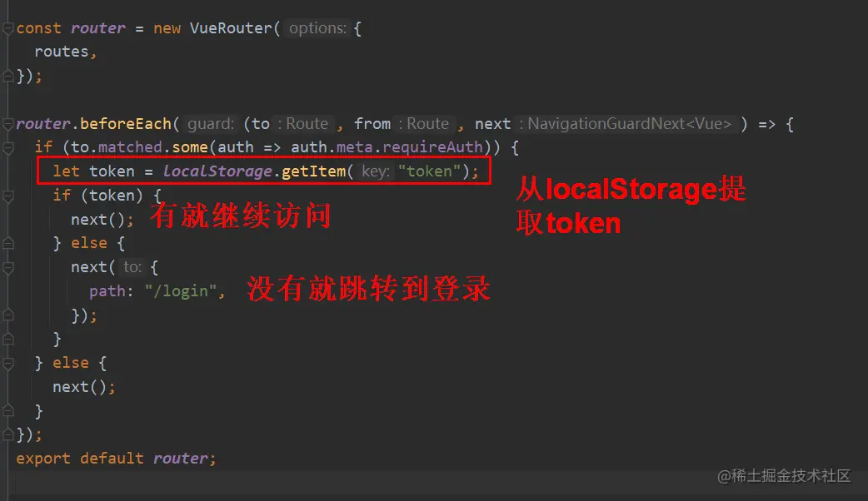This screenshot has width=868, height=501.
Task: Click the "/login" path string
Action: point(181,291)
